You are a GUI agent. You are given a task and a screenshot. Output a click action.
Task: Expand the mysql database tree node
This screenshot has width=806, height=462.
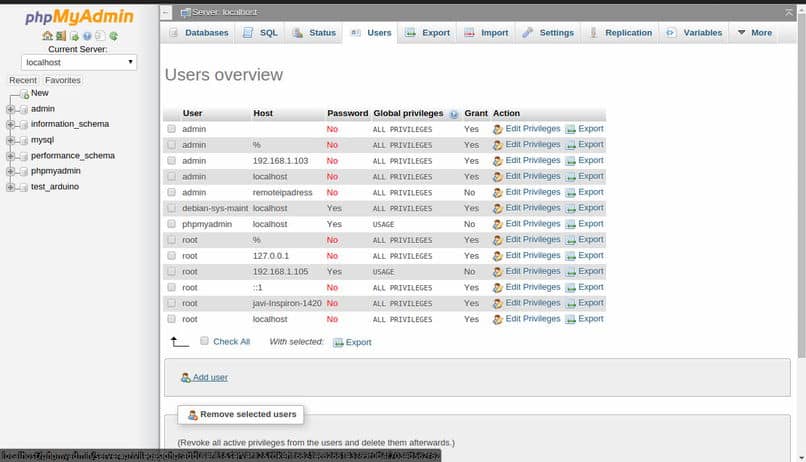pos(10,140)
